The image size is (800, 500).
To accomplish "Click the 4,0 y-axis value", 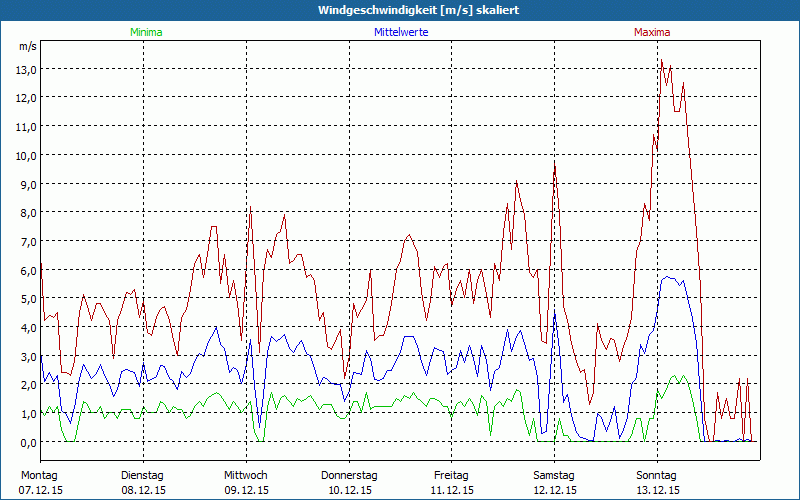I will click(29, 328).
